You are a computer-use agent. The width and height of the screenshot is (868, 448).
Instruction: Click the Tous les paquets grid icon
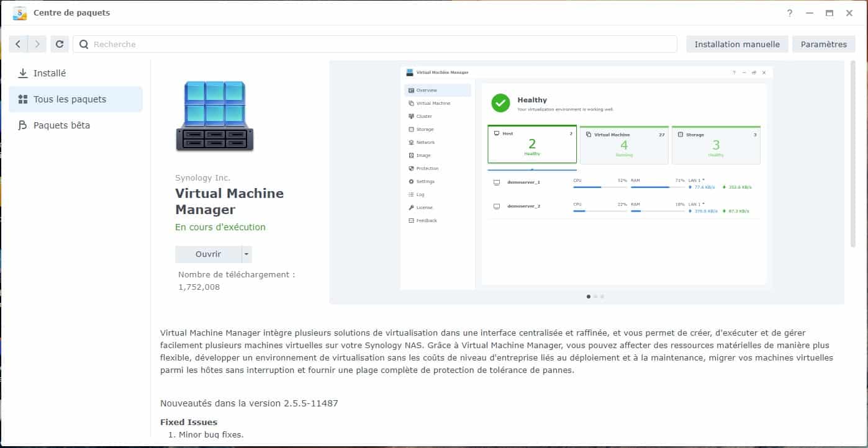(23, 99)
